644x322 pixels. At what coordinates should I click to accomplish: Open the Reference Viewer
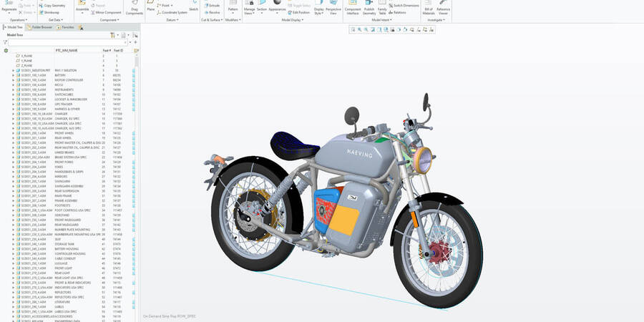click(444, 8)
